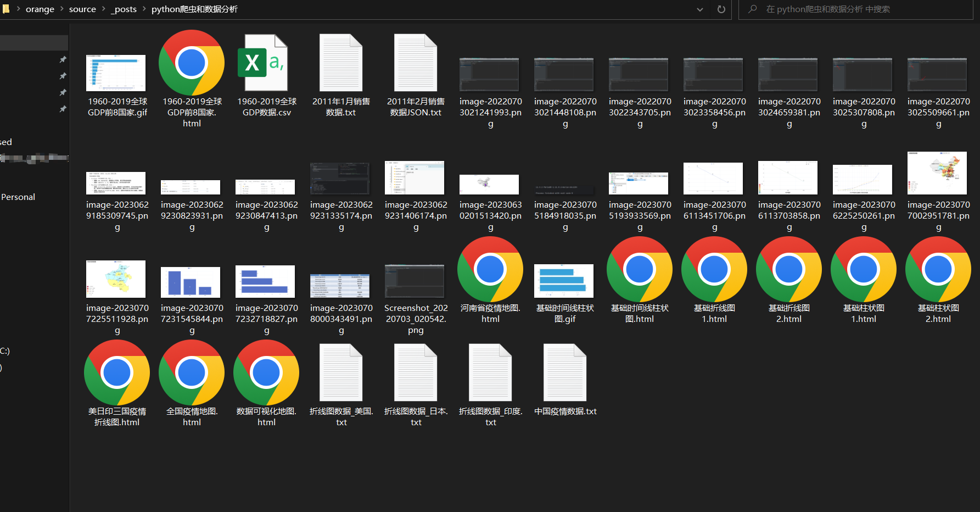Select the image-20230629185309745.png thumbnail

pyautogui.click(x=116, y=183)
